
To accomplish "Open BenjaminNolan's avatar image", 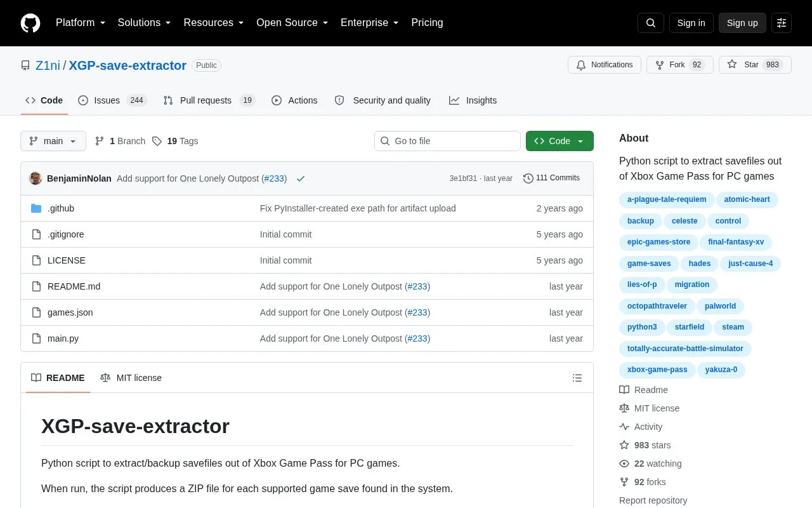I will coord(36,178).
